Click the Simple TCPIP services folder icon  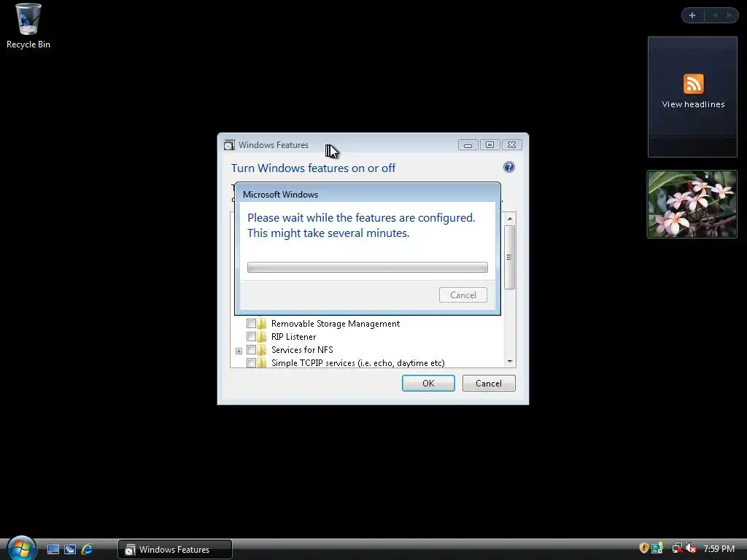click(262, 363)
